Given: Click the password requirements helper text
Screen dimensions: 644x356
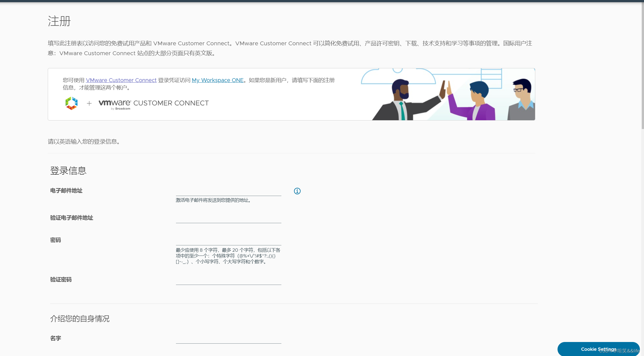Looking at the screenshot, I should pos(228,256).
